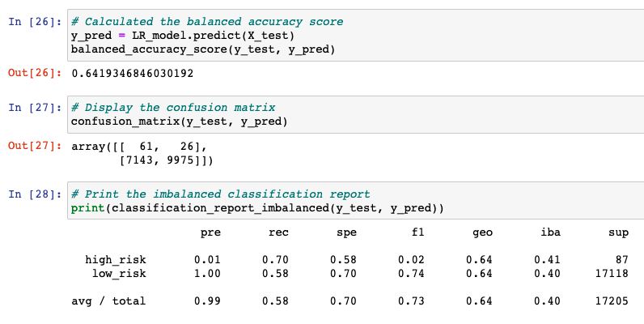Click the 'pre' column header
Image resolution: width=644 pixels, height=324 pixels.
pyautogui.click(x=210, y=233)
